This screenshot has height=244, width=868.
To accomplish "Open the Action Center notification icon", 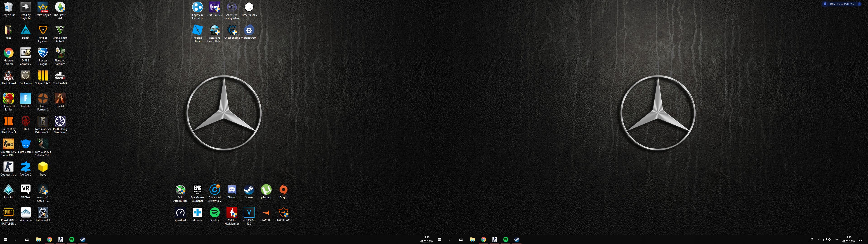I will pos(860,240).
